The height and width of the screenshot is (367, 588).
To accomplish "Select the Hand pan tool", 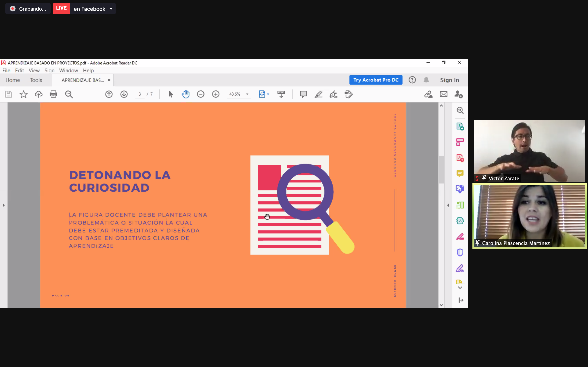I will click(186, 94).
